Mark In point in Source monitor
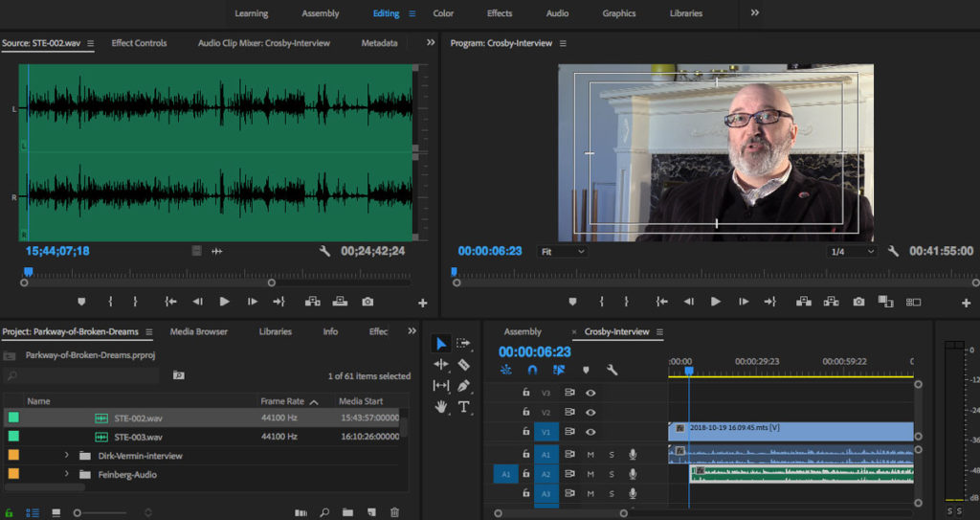 (x=110, y=302)
